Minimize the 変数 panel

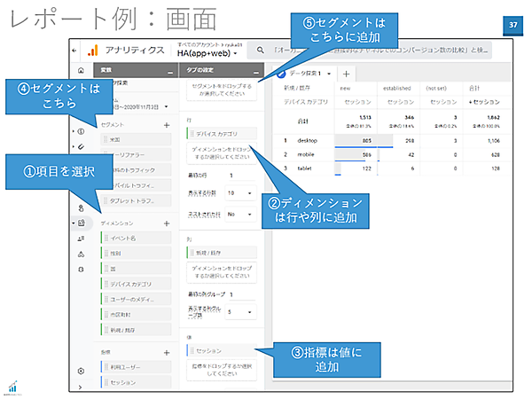(169, 72)
